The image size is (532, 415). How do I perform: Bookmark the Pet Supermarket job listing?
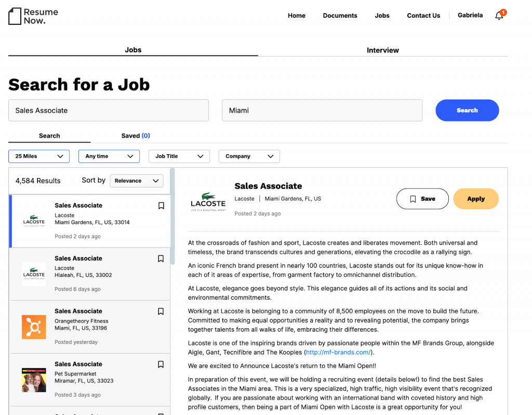(x=161, y=365)
